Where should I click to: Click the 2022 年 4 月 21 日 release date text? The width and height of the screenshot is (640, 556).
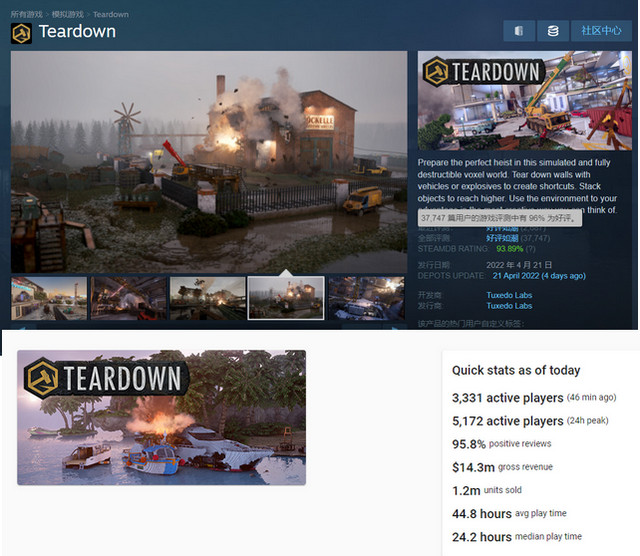519,265
